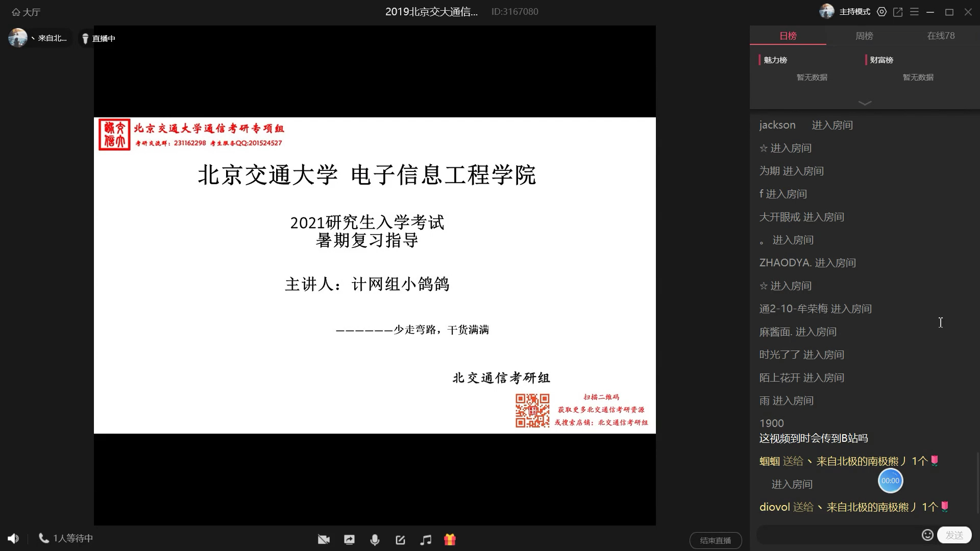The height and width of the screenshot is (551, 980).
Task: Collapse the ranking panel via downward chevron
Action: [864, 103]
